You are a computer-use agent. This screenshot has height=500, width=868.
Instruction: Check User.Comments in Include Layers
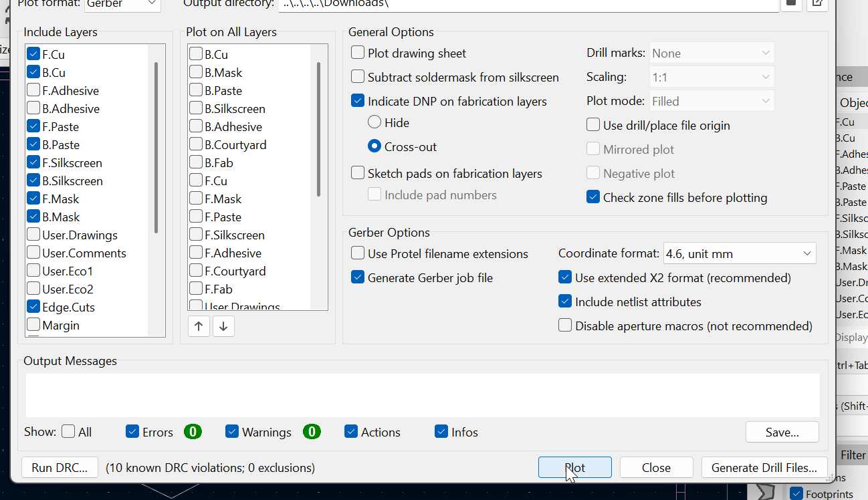click(33, 253)
